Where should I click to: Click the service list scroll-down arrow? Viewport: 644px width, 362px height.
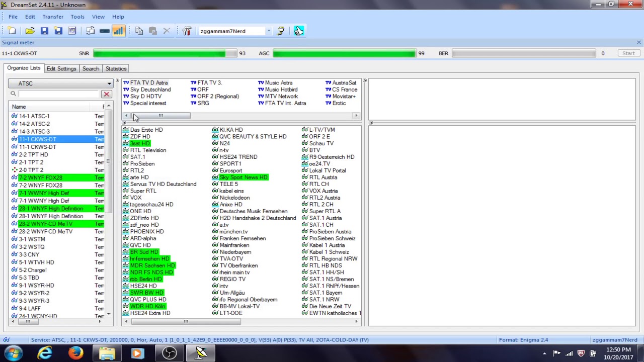pos(109,314)
